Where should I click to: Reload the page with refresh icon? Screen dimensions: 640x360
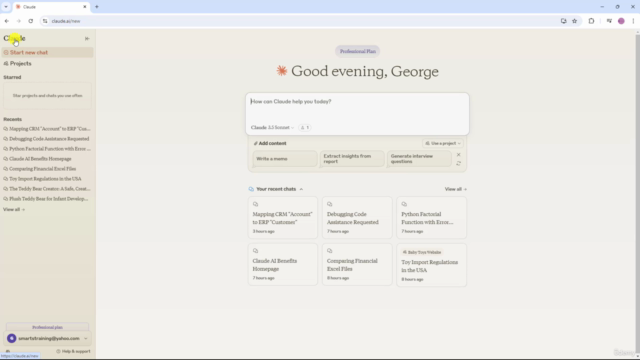pyautogui.click(x=31, y=21)
